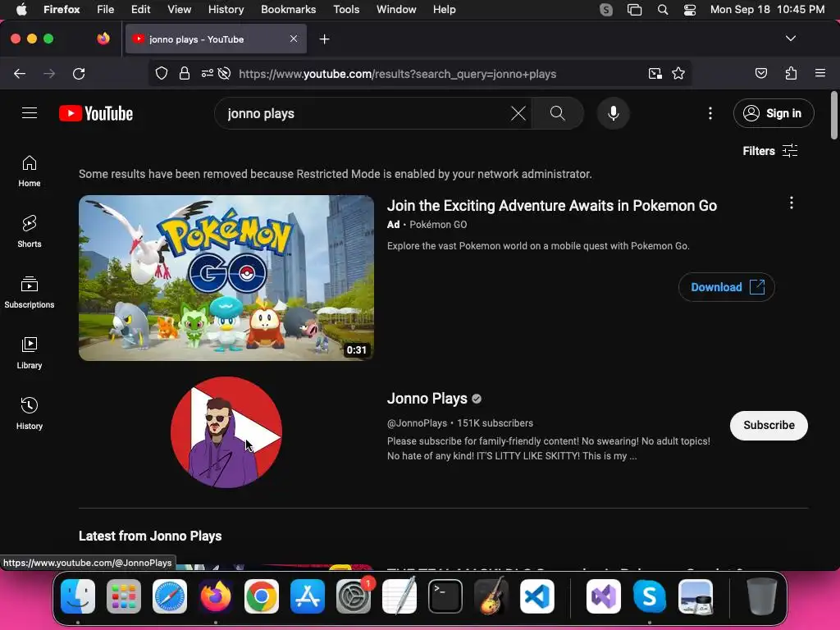Open the Window menu
The image size is (840, 630).
(x=396, y=10)
